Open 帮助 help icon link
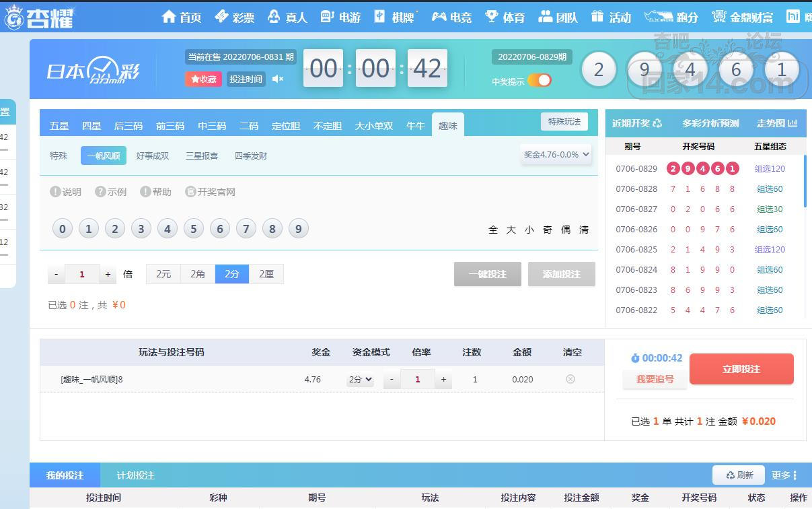This screenshot has width=812, height=509. pos(145,192)
